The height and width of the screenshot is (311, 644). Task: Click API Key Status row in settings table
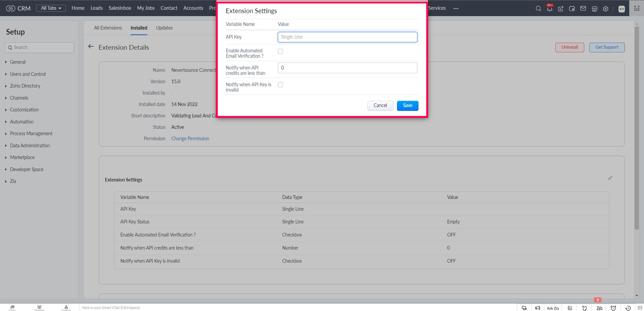(x=361, y=222)
